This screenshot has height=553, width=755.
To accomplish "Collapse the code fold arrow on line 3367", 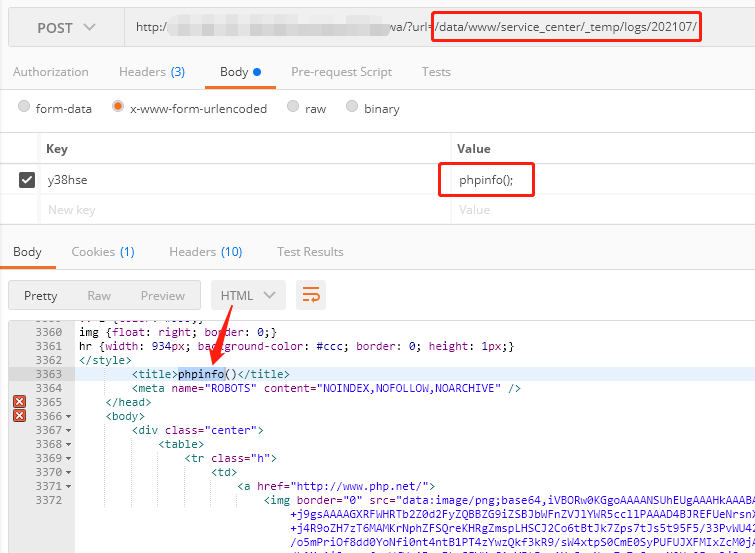I will click(x=68, y=430).
